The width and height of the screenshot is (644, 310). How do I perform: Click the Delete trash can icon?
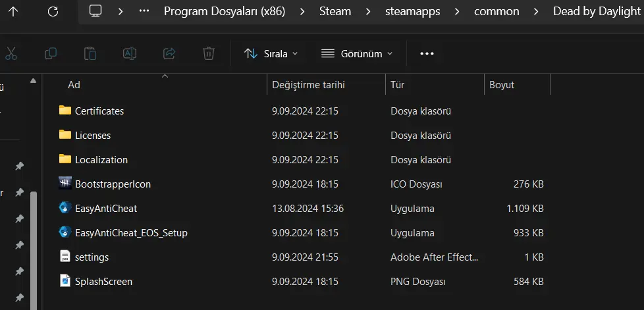(209, 53)
